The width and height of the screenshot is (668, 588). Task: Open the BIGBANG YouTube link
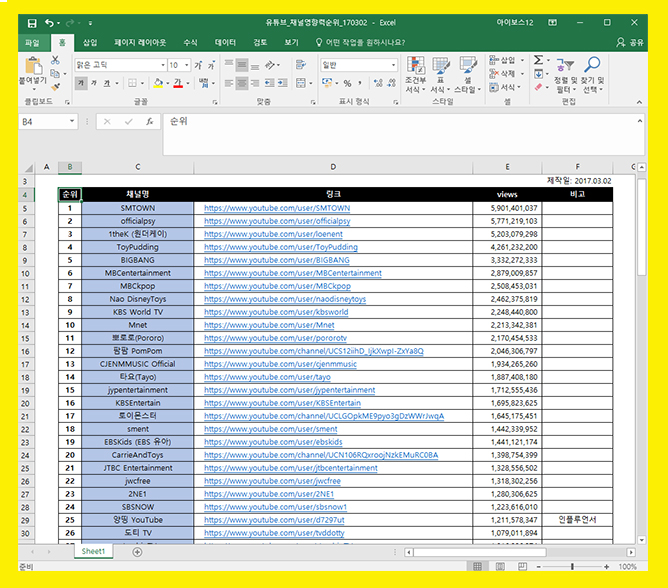pos(276,260)
